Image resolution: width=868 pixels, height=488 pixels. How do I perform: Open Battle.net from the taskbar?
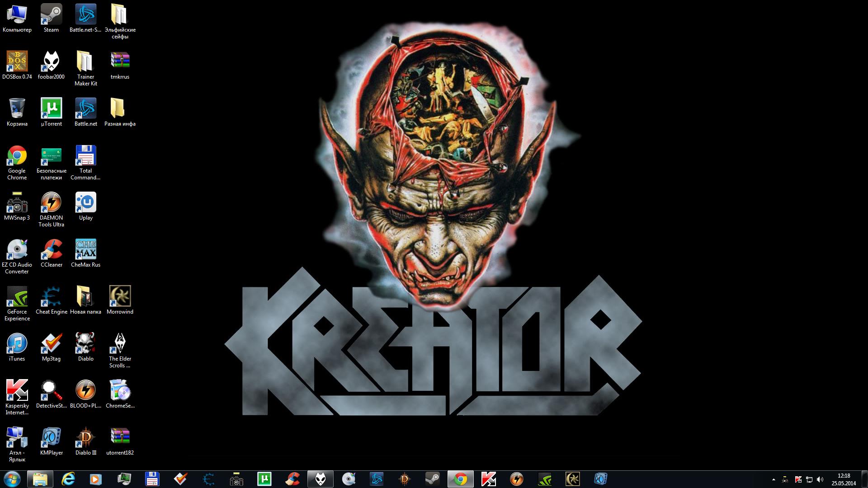pyautogui.click(x=377, y=479)
